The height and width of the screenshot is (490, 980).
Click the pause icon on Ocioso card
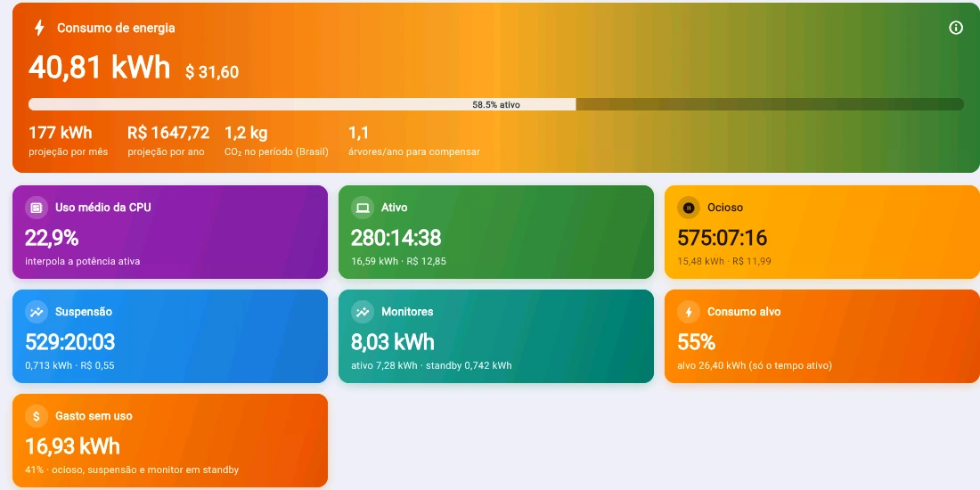click(x=689, y=208)
